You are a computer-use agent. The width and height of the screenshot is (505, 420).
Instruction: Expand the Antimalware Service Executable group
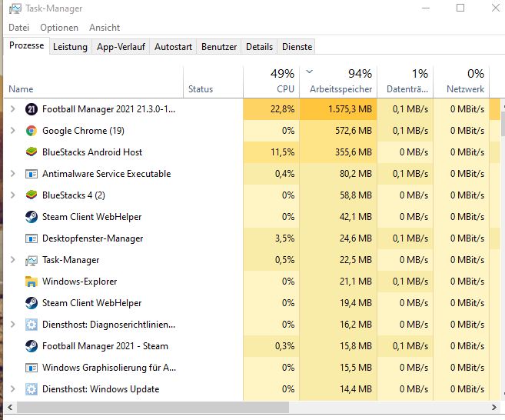[x=12, y=174]
